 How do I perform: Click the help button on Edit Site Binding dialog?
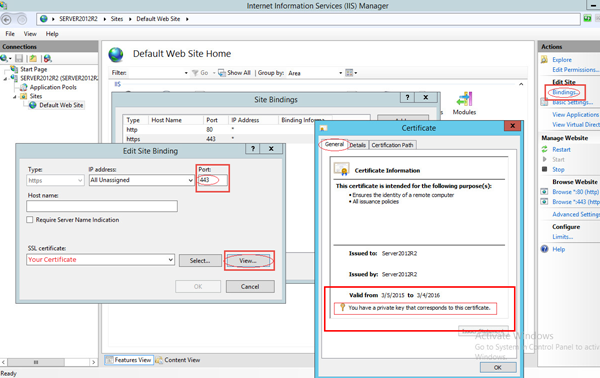(253, 149)
